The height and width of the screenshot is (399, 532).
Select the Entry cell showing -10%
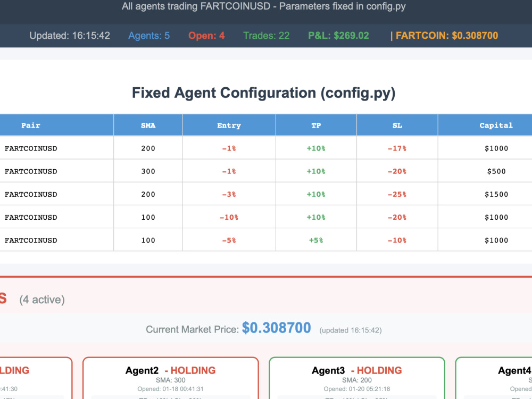pos(229,217)
